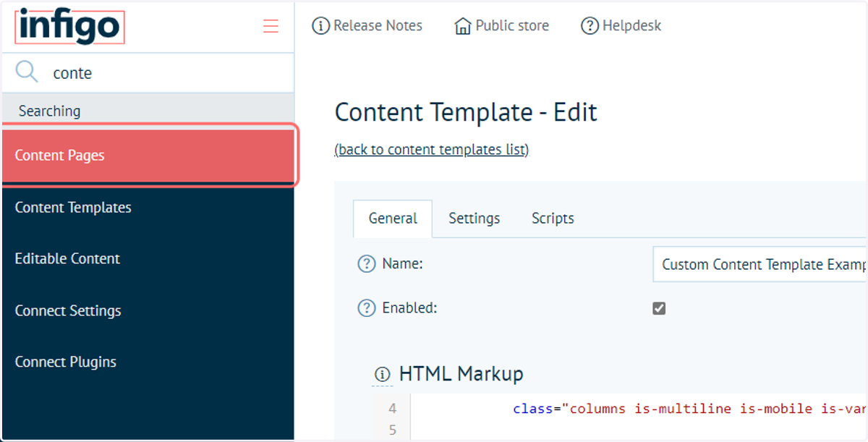Uncheck the Enabled checkbox
868x442 pixels.
(659, 308)
